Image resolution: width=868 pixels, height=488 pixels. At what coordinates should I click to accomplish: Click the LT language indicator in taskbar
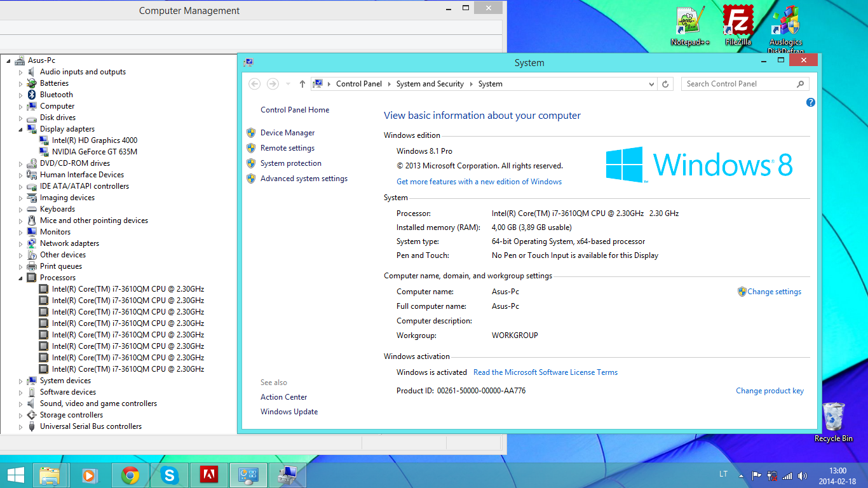(723, 474)
